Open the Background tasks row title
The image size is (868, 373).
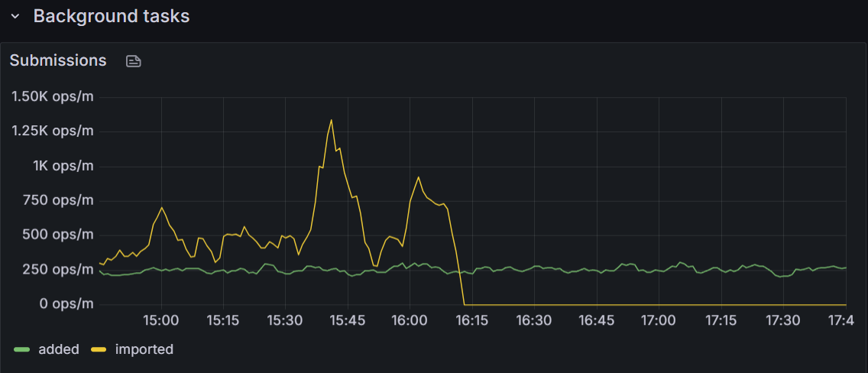pyautogui.click(x=112, y=16)
